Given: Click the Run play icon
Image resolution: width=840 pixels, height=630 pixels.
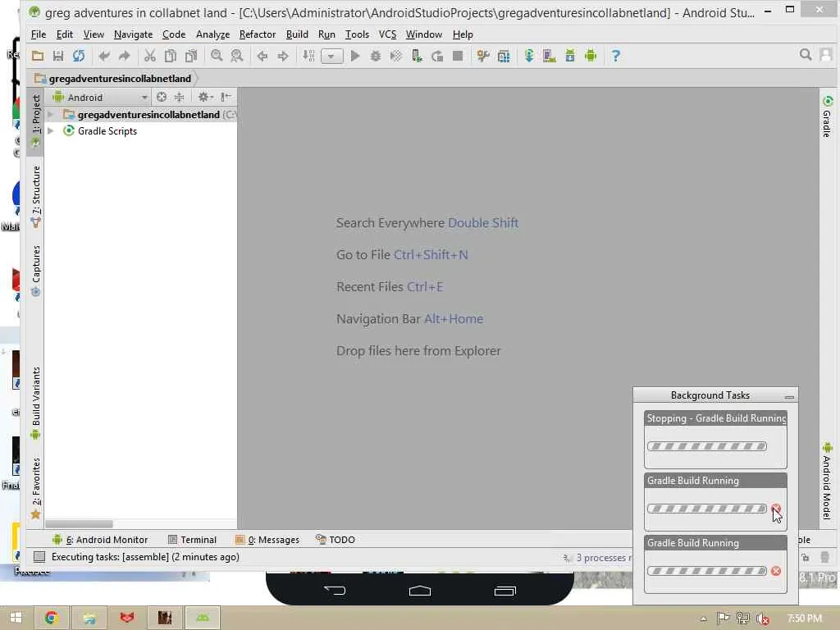Looking at the screenshot, I should click(354, 56).
